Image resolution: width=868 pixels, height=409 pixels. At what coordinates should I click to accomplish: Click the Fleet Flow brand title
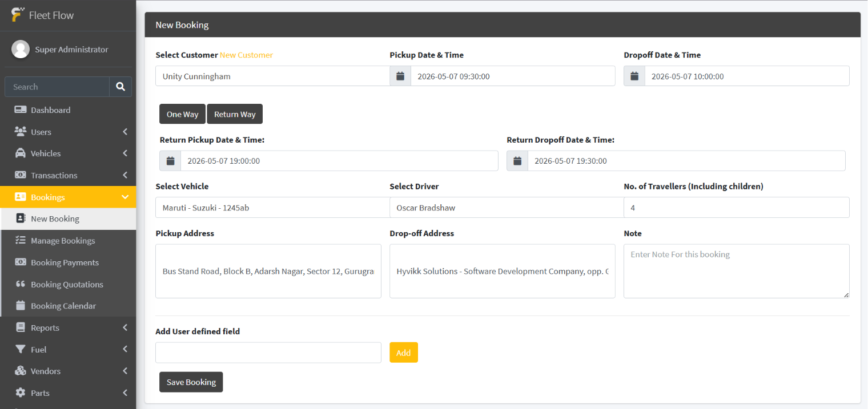pos(51,15)
